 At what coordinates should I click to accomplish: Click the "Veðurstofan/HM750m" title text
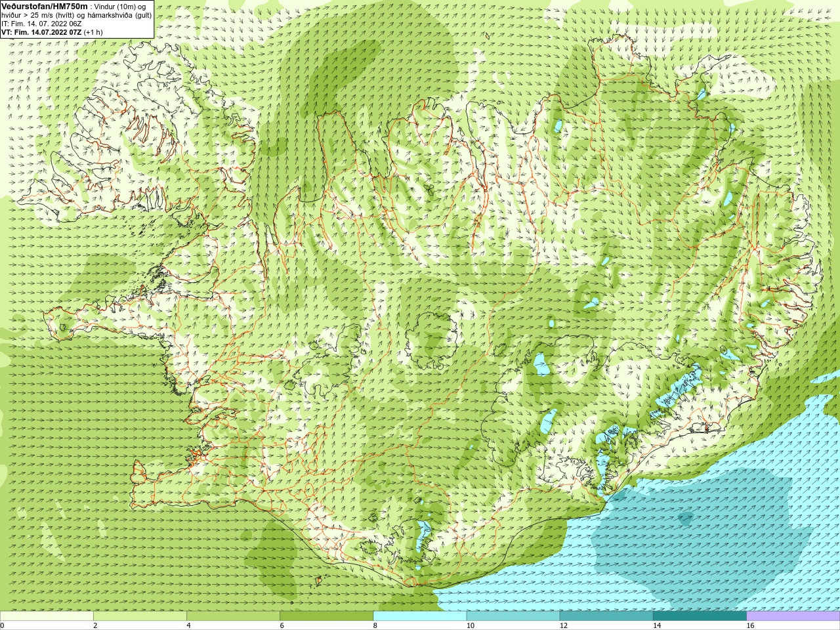coord(45,6)
